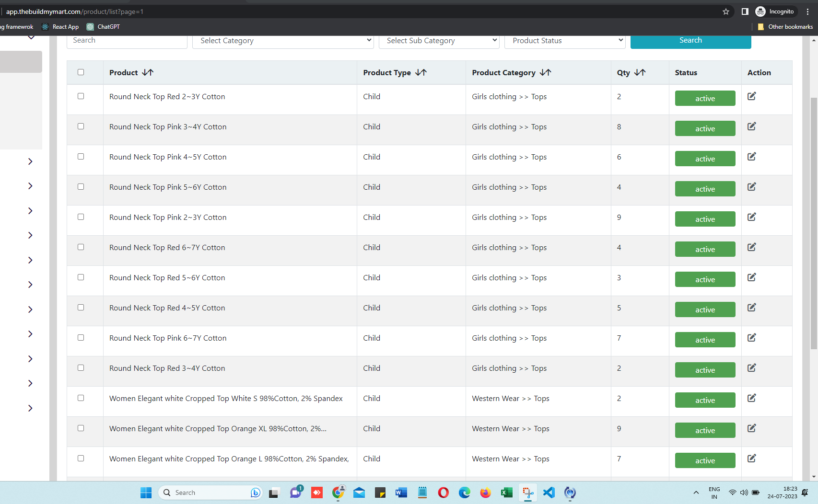The image size is (818, 504).
Task: Click active status for Red 2~3Y
Action: point(705,98)
